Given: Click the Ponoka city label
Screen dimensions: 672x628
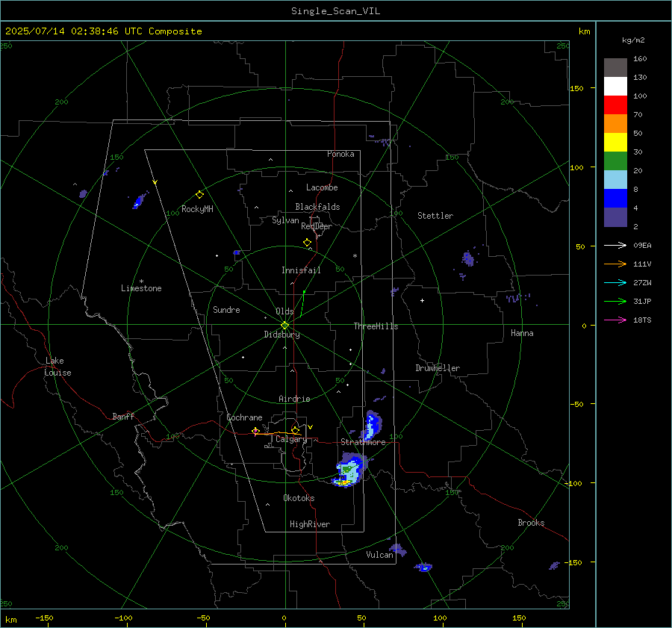Looking at the screenshot, I should (340, 154).
